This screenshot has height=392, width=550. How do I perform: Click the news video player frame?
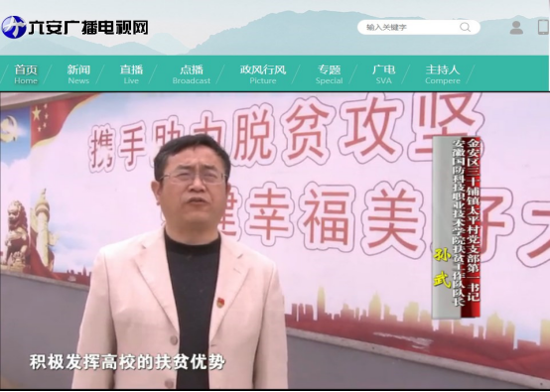tap(275, 240)
